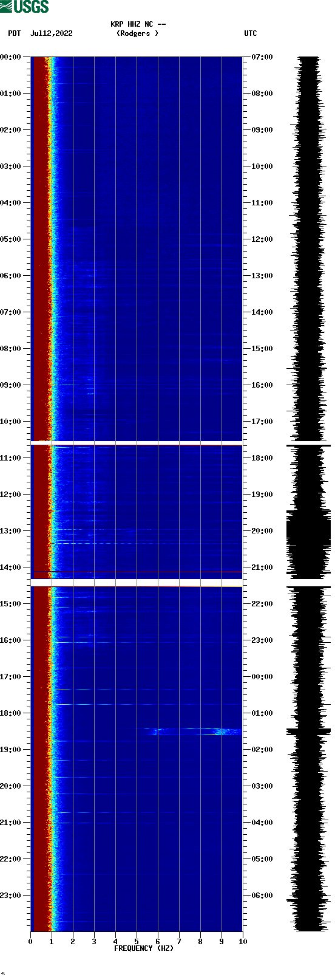Click the '10' frequency axis tick
The image size is (335, 980).
click(243, 942)
